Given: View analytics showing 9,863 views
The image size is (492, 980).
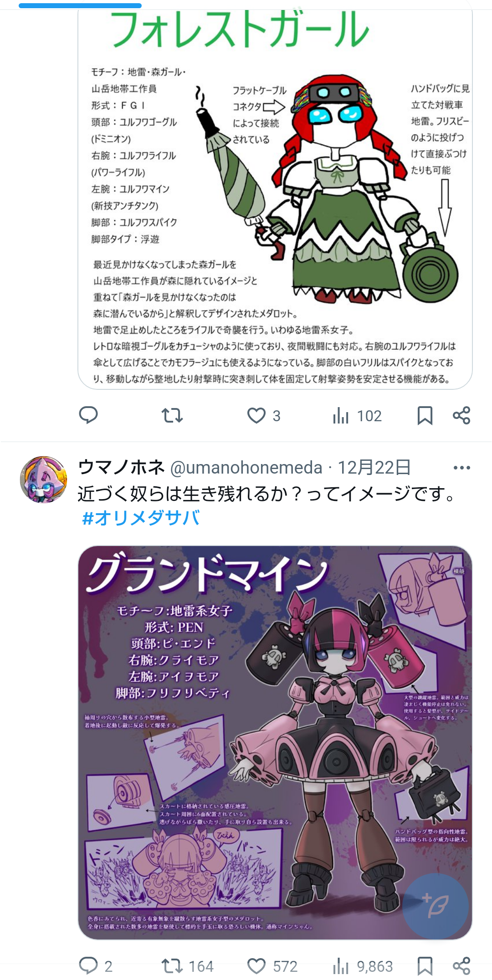Looking at the screenshot, I should click(x=362, y=966).
